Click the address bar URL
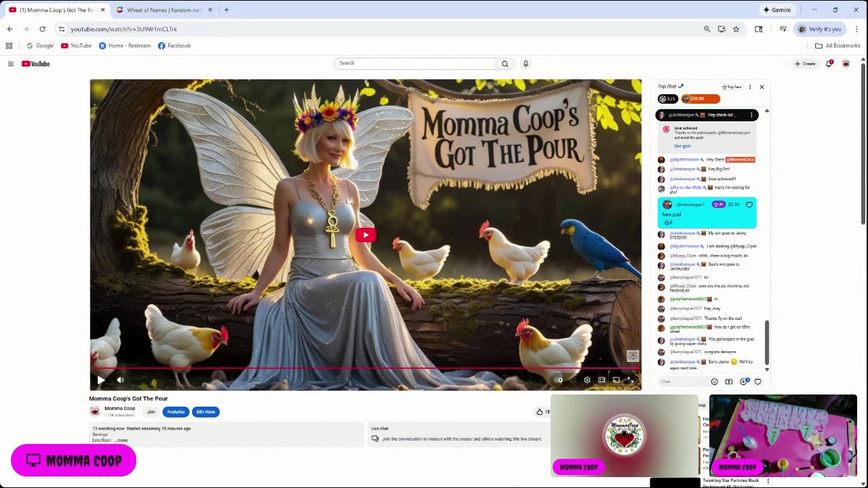The height and width of the screenshot is (488, 868). point(123,29)
